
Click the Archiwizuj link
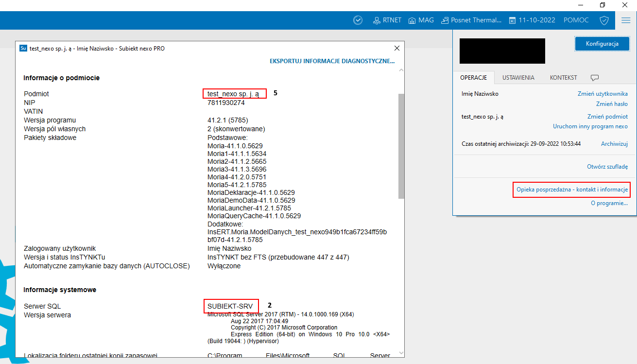pyautogui.click(x=615, y=144)
